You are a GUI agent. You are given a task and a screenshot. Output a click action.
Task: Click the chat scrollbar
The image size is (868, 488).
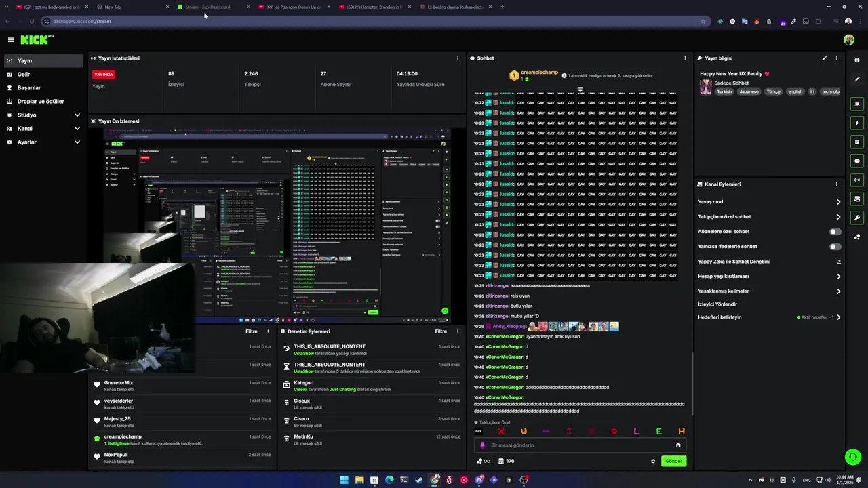coord(692,385)
